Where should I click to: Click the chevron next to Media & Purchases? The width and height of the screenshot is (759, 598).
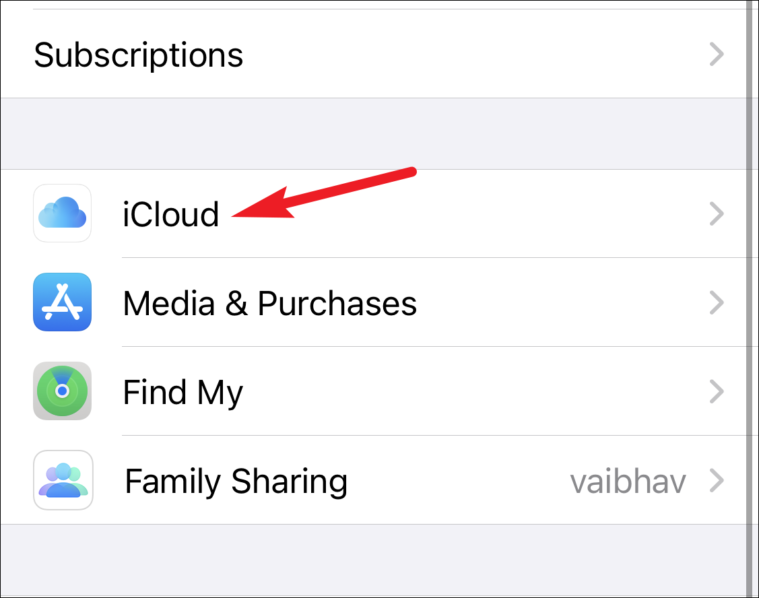[716, 303]
